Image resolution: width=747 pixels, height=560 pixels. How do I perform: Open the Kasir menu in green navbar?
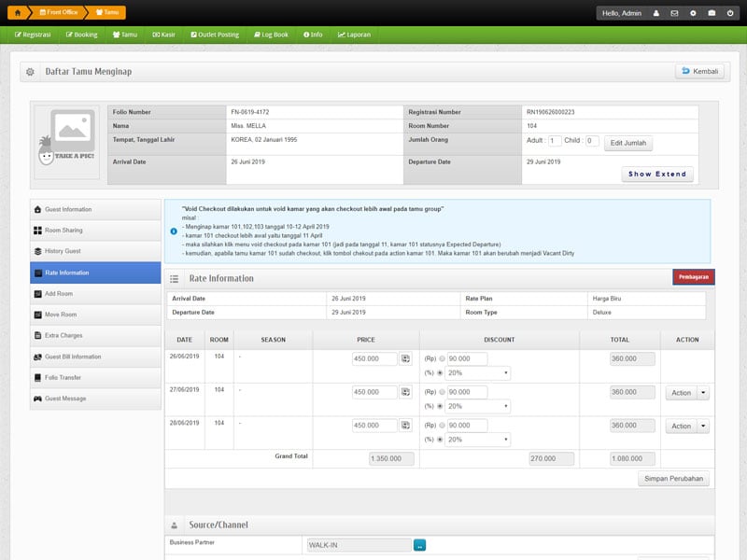[x=163, y=35]
